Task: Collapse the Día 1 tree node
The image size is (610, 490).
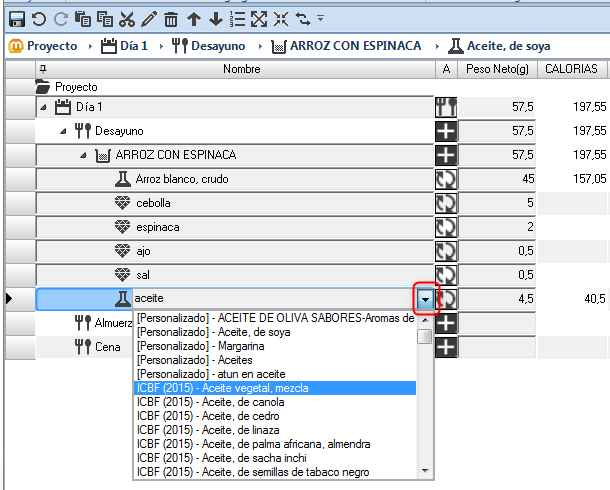Action: (x=43, y=107)
